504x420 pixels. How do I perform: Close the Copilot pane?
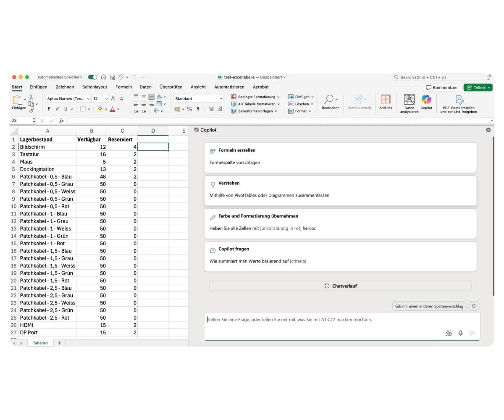pos(488,130)
